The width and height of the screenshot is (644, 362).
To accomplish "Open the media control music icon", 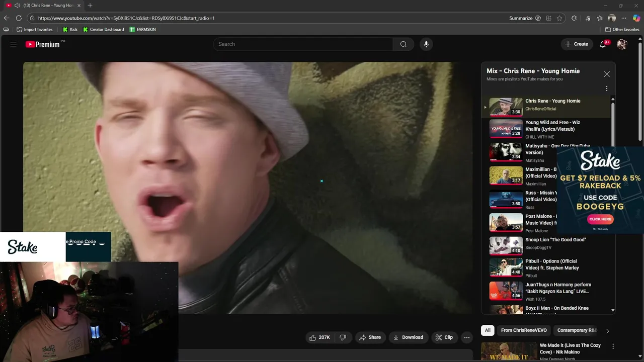I will [x=588, y=18].
